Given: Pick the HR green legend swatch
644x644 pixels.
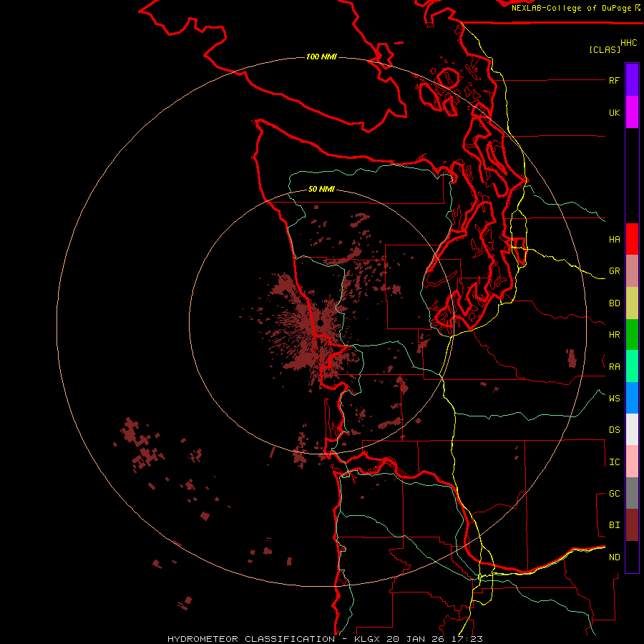Looking at the screenshot, I should point(632,335).
